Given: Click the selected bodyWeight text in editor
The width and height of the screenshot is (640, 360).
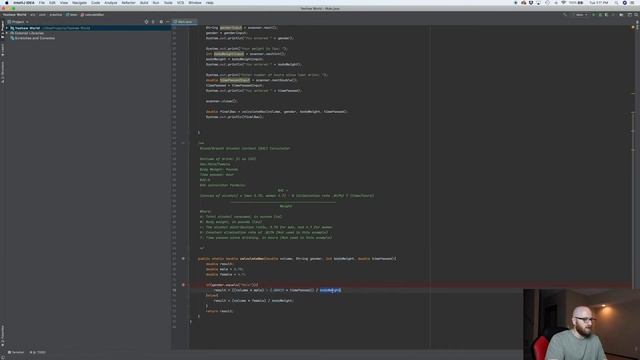Looking at the screenshot, I should pyautogui.click(x=330, y=290).
